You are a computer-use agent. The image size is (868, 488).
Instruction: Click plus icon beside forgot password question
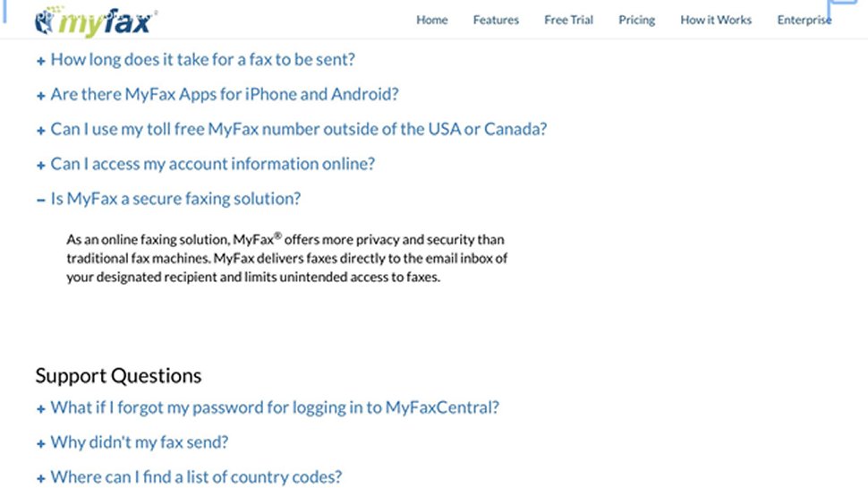pos(41,409)
